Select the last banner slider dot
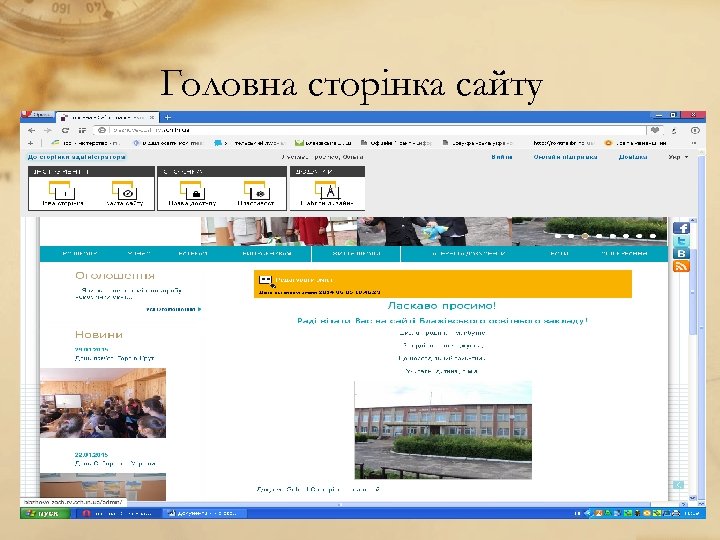This screenshot has height=540, width=720. click(653, 236)
